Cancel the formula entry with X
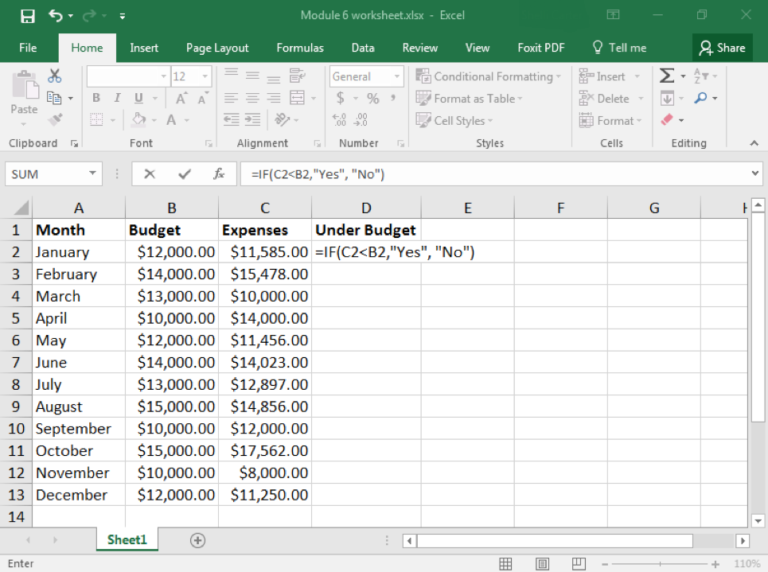This screenshot has width=768, height=572. point(149,174)
